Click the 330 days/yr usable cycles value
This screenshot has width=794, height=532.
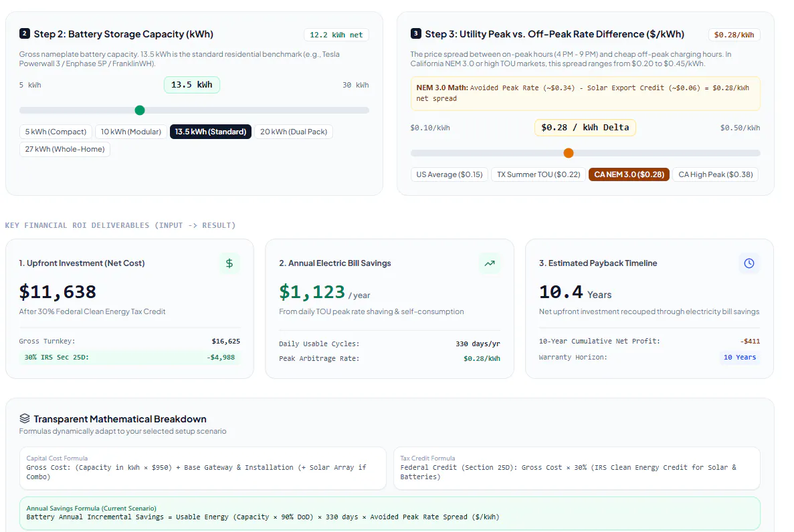pos(478,344)
